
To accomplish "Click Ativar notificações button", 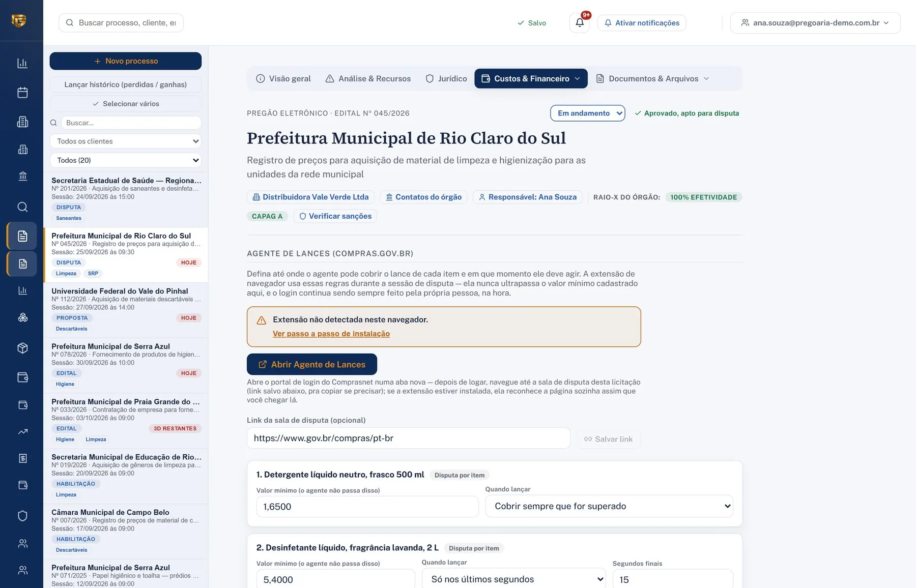I will [x=642, y=23].
